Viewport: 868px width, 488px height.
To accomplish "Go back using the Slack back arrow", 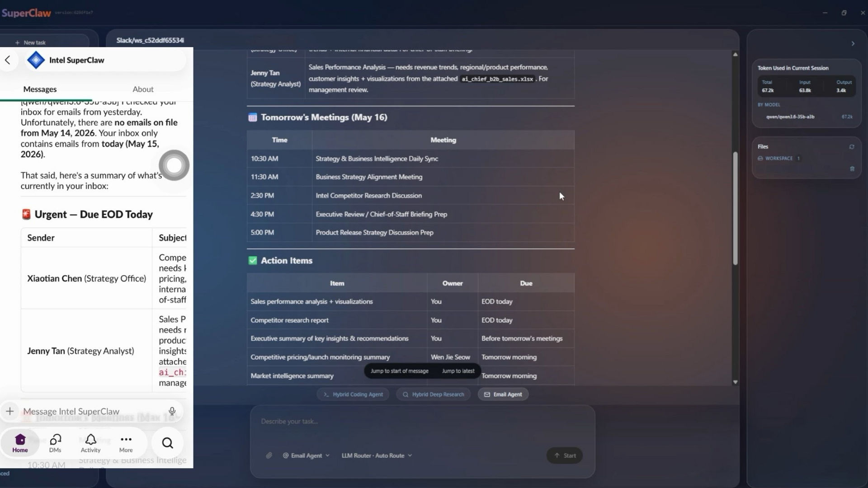I will [8, 60].
